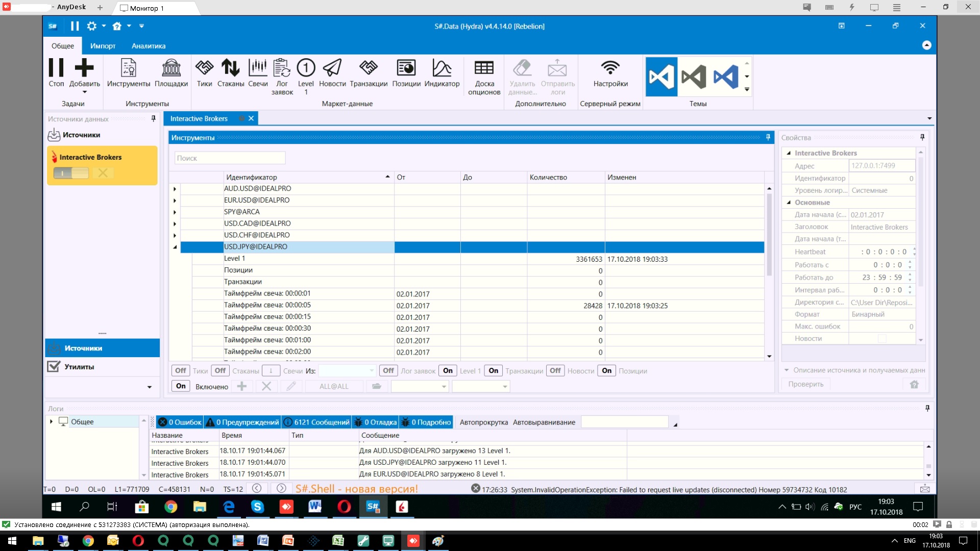Screen dimensions: 980x551
Task: Expand the Общее log tree node
Action: 51,421
